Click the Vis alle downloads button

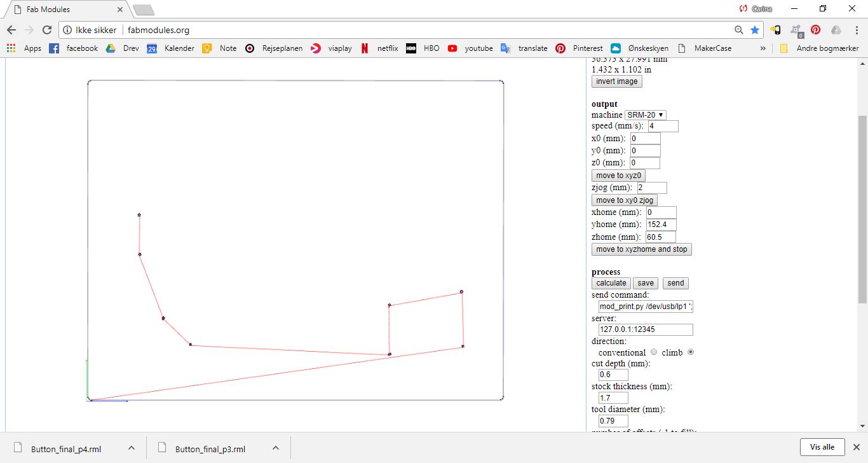[x=822, y=447]
